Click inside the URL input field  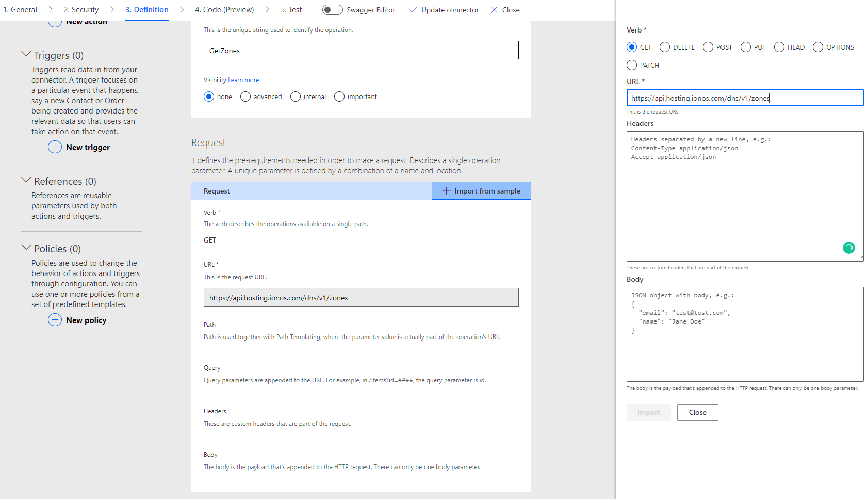(x=745, y=98)
